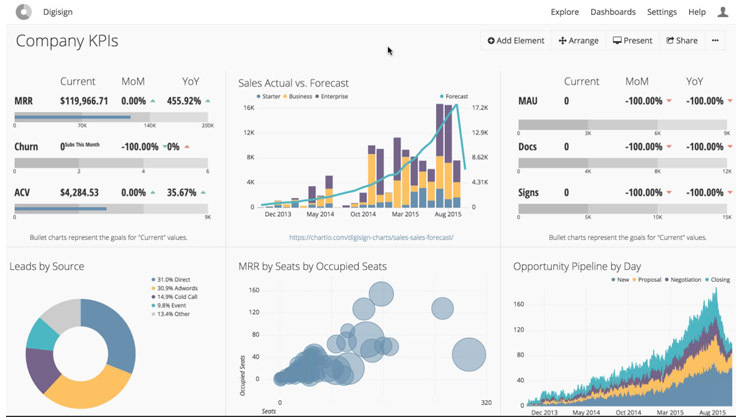
Task: Open the user profile icon
Action: pyautogui.click(x=723, y=12)
